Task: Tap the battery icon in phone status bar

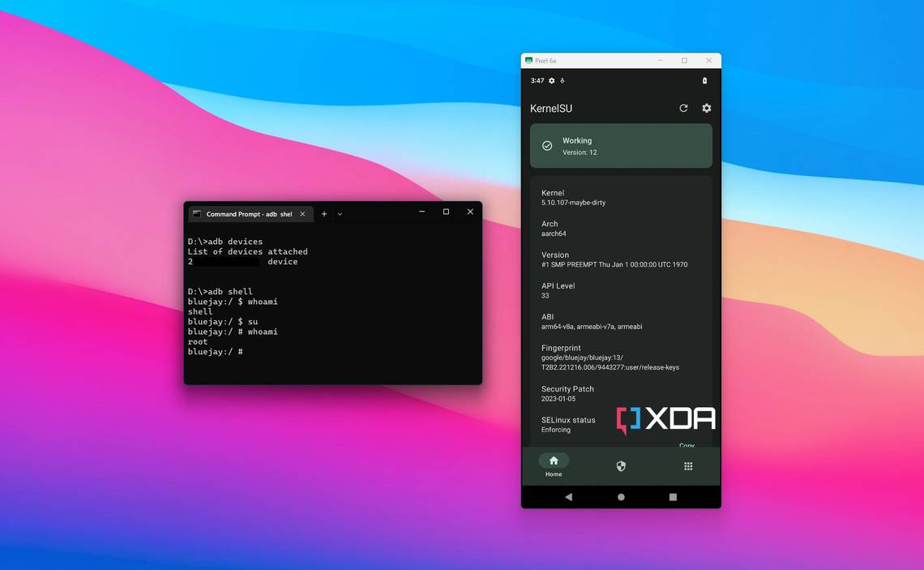Action: tap(704, 81)
